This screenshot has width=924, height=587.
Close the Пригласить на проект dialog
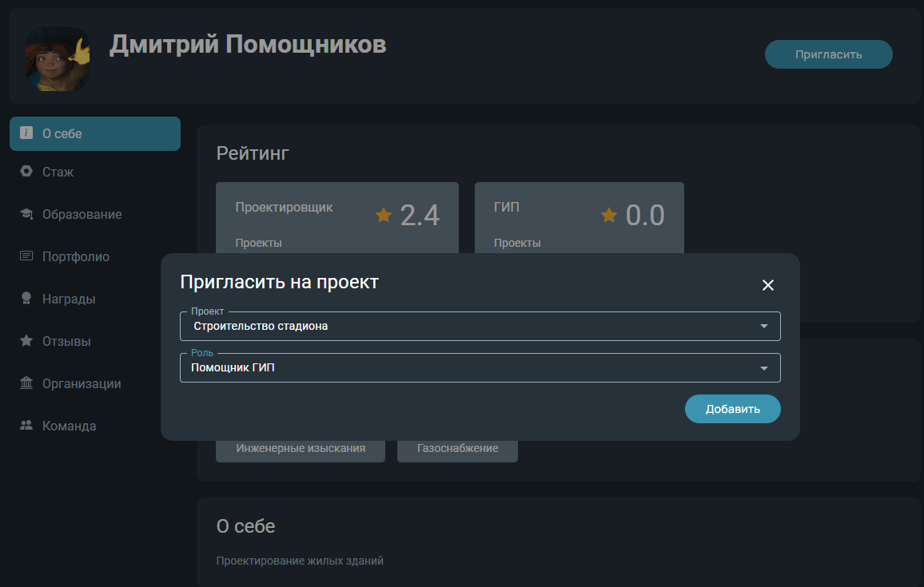coord(768,285)
